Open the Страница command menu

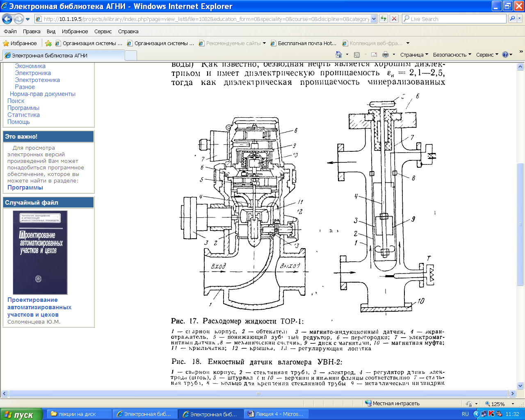coord(414,55)
